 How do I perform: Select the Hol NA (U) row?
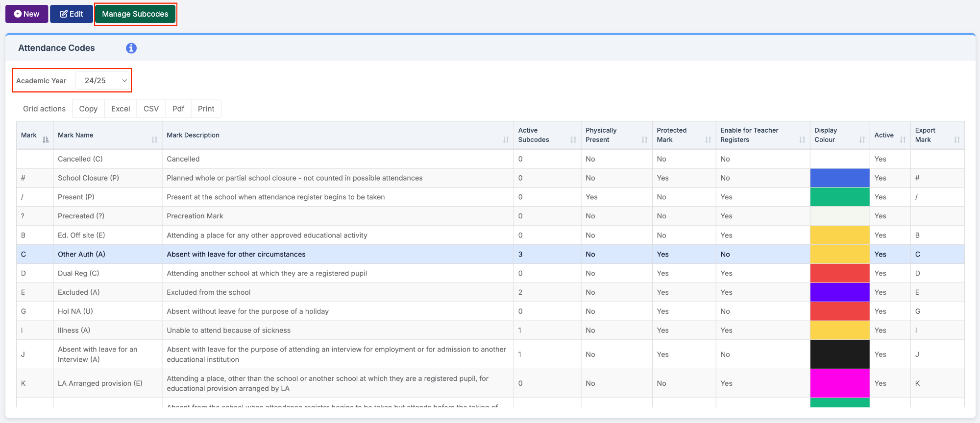tap(490, 311)
